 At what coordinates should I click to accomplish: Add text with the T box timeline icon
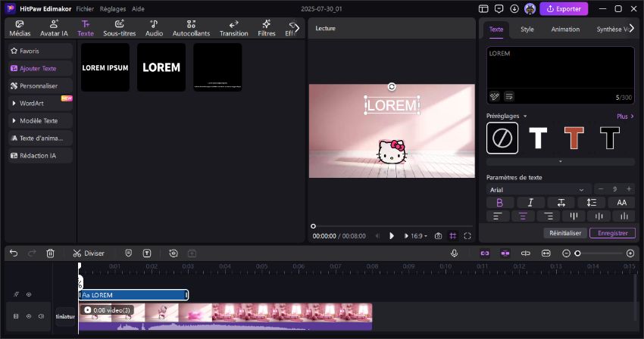click(x=147, y=253)
